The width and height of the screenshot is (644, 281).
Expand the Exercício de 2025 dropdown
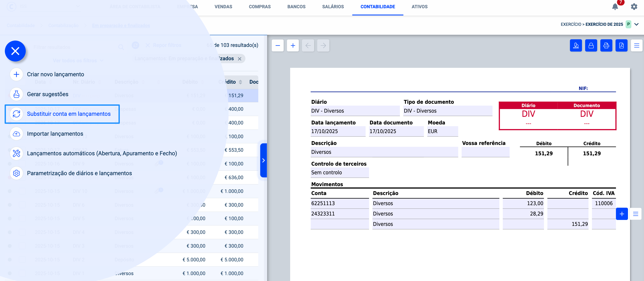click(636, 24)
